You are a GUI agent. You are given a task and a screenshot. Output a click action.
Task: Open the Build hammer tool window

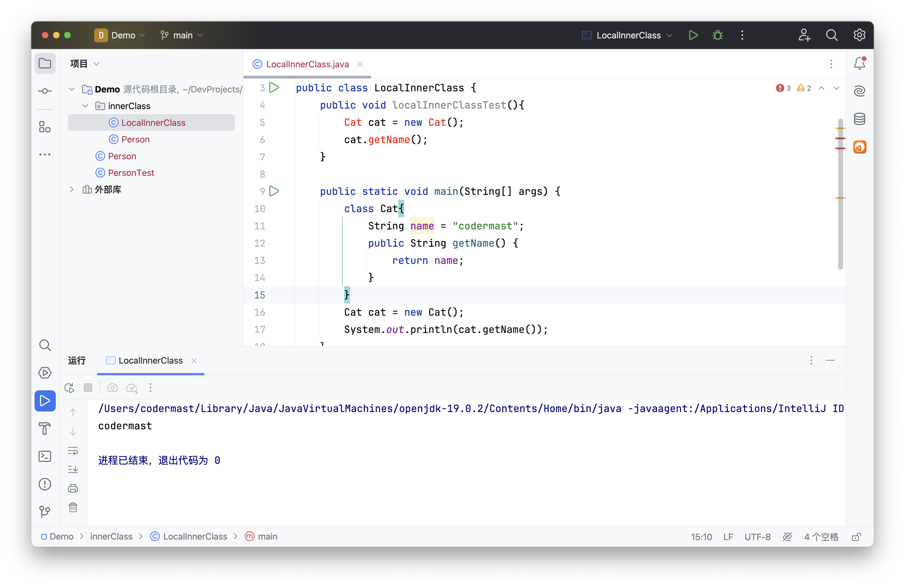(x=45, y=428)
